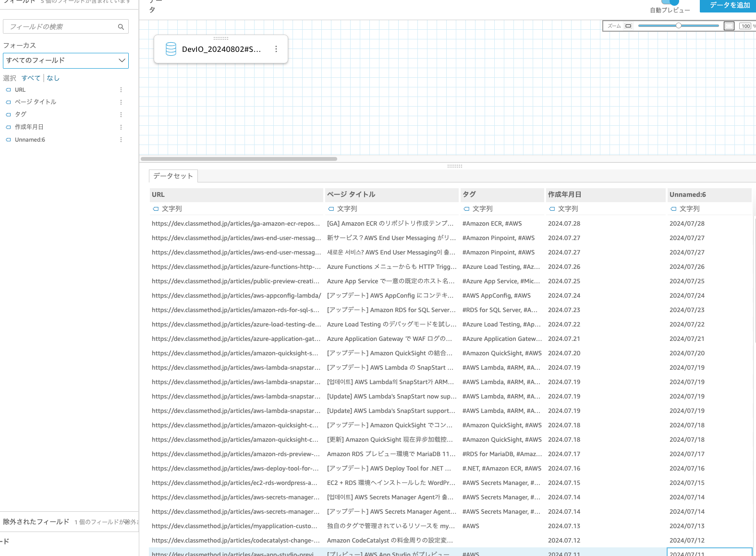Select タグ in the field list
The width and height of the screenshot is (756, 556).
pyautogui.click(x=21, y=115)
